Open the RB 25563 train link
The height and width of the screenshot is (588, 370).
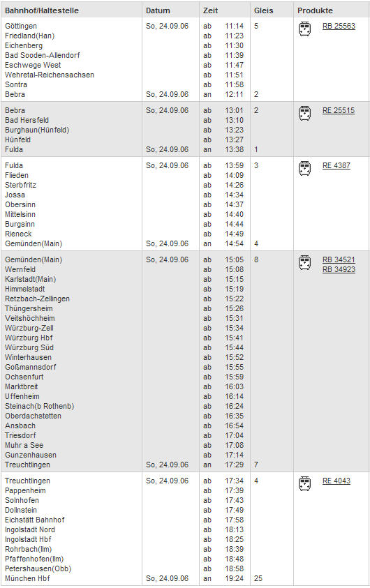click(339, 27)
